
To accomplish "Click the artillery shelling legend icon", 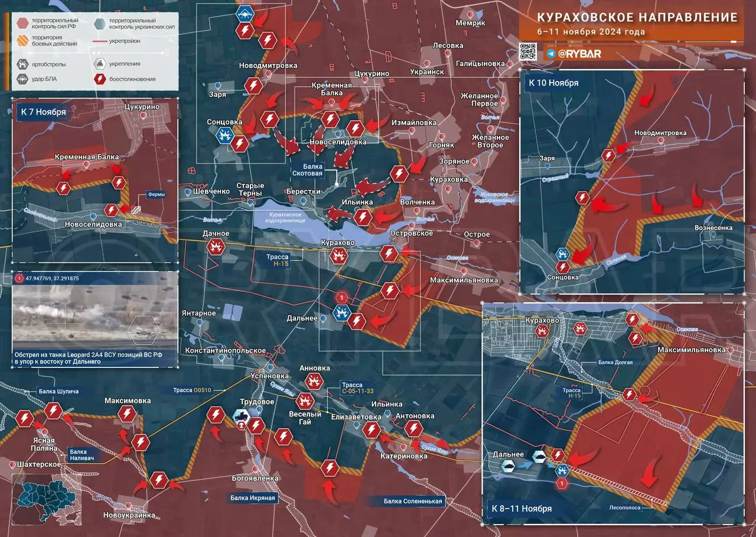I will (22, 64).
